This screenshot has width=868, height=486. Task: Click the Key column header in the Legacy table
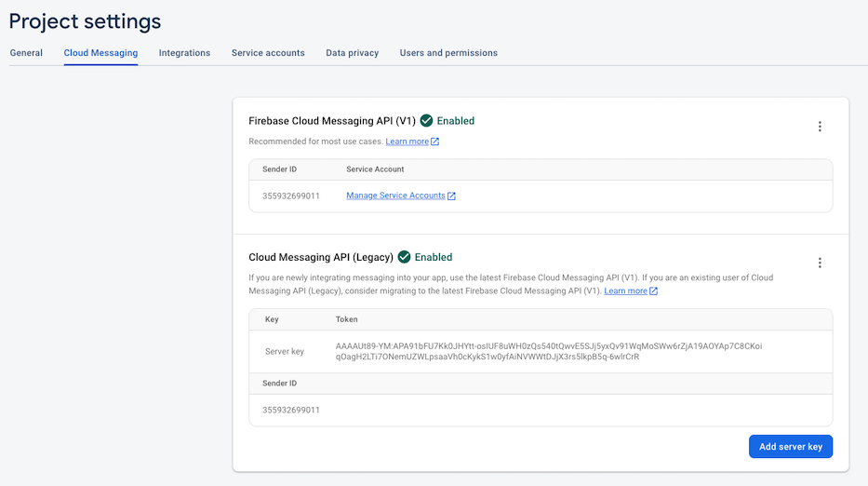tap(272, 319)
